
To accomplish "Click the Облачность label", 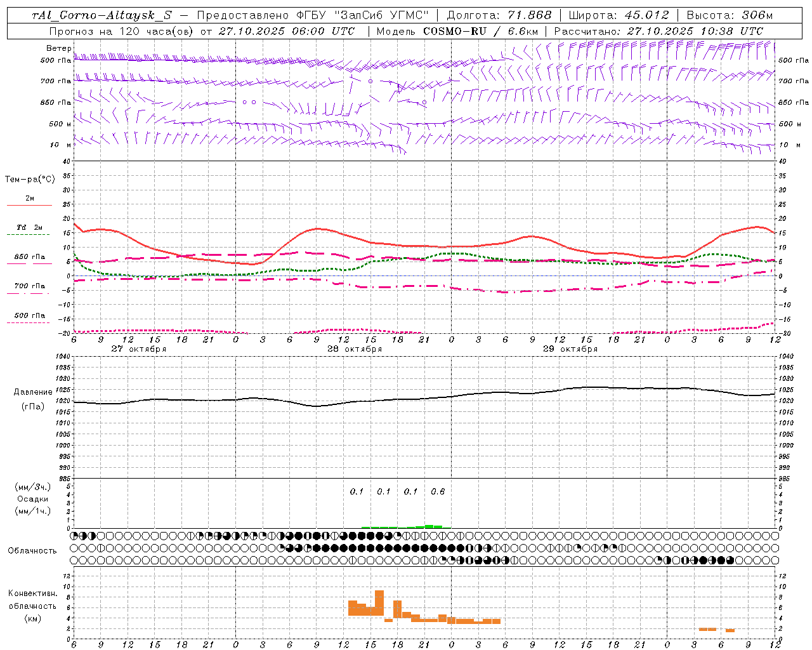I will (x=32, y=550).
